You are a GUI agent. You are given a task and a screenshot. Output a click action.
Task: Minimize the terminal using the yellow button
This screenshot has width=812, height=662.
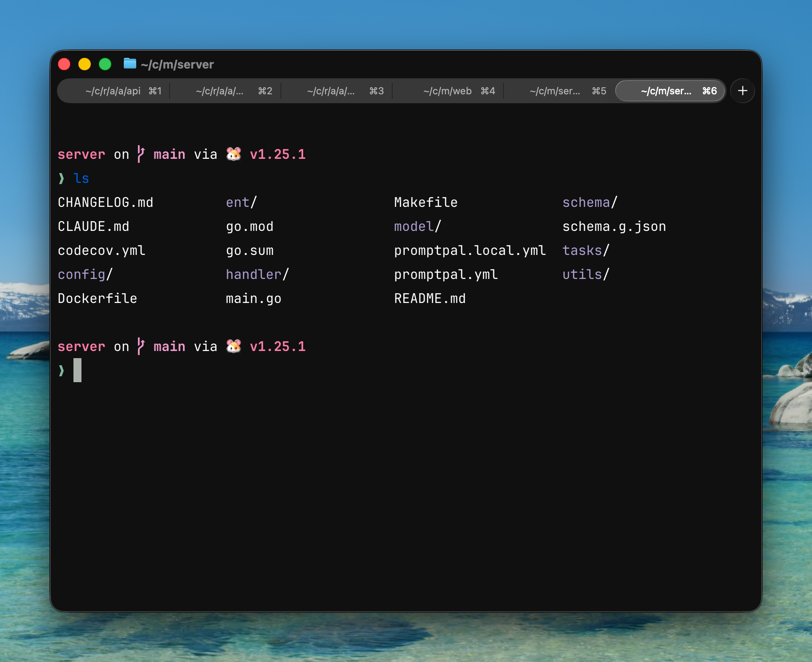[85, 64]
